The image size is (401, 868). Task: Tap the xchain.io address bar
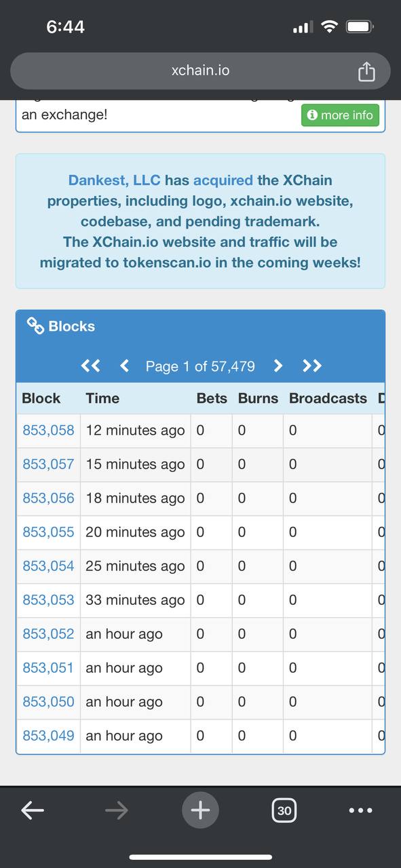(x=201, y=71)
